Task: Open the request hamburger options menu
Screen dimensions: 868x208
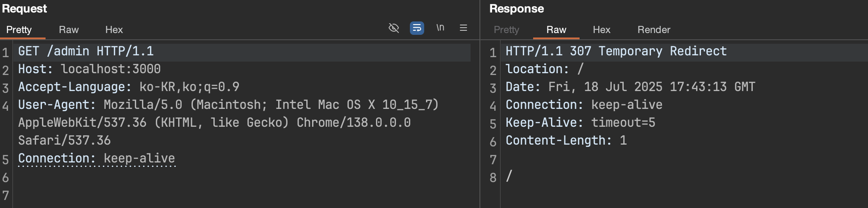Action: pos(463,28)
